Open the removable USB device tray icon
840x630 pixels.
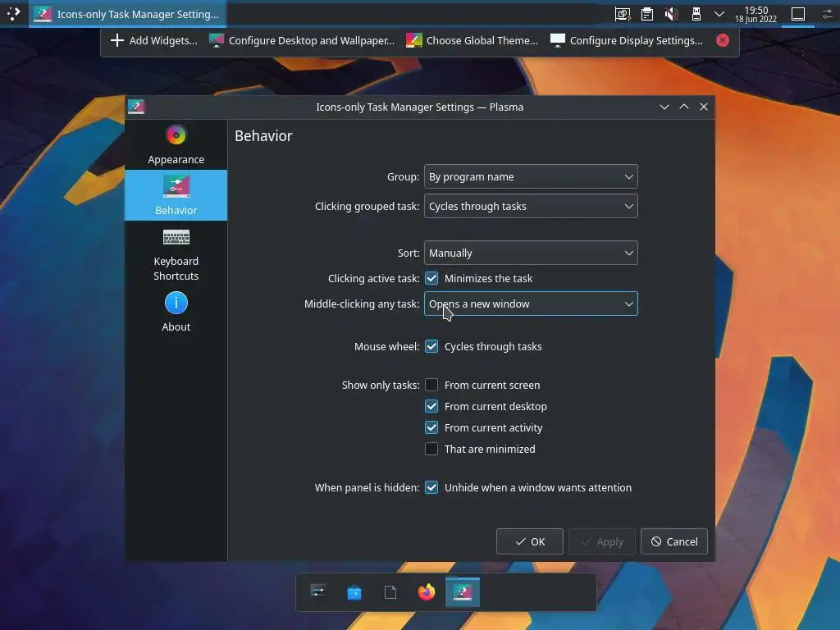point(696,14)
